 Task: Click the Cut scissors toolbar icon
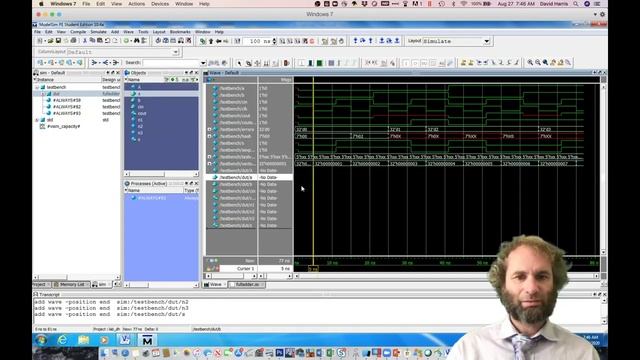[85, 41]
